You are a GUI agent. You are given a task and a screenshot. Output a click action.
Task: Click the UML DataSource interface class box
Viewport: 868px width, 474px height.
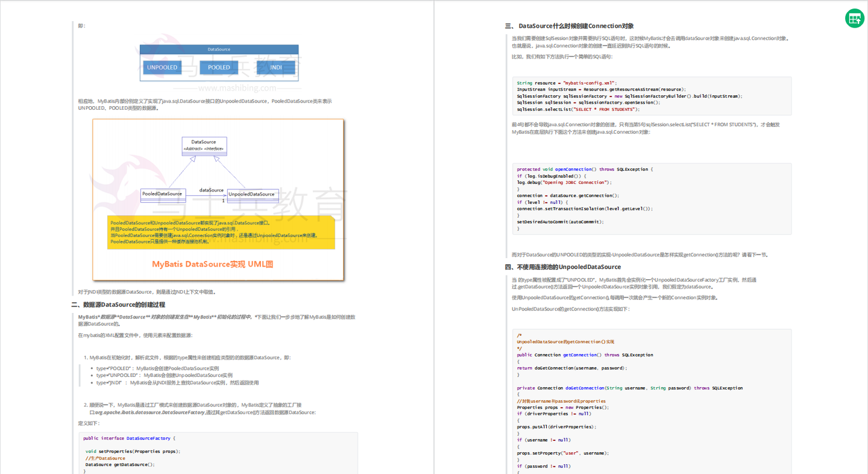click(204, 145)
